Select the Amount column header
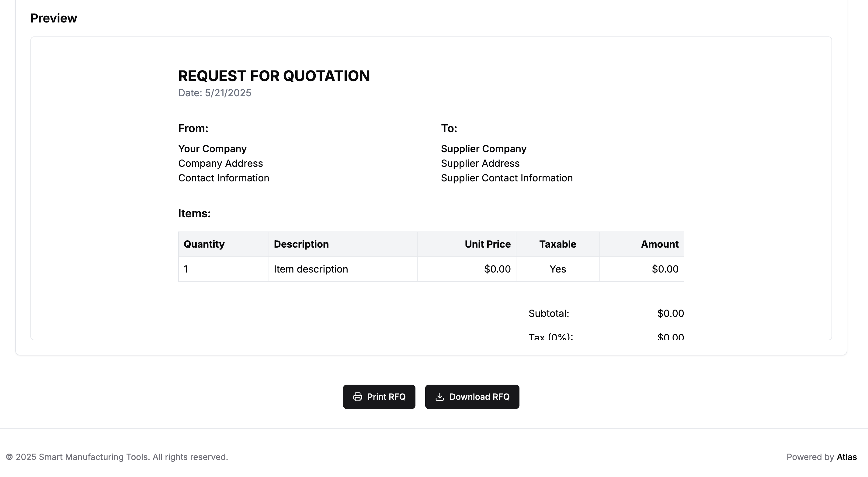Viewport: 868px width, 477px height. click(659, 244)
